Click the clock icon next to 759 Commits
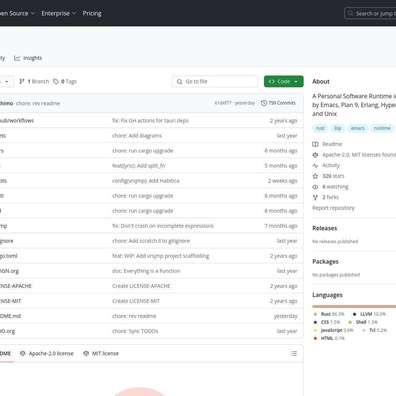 264,103
